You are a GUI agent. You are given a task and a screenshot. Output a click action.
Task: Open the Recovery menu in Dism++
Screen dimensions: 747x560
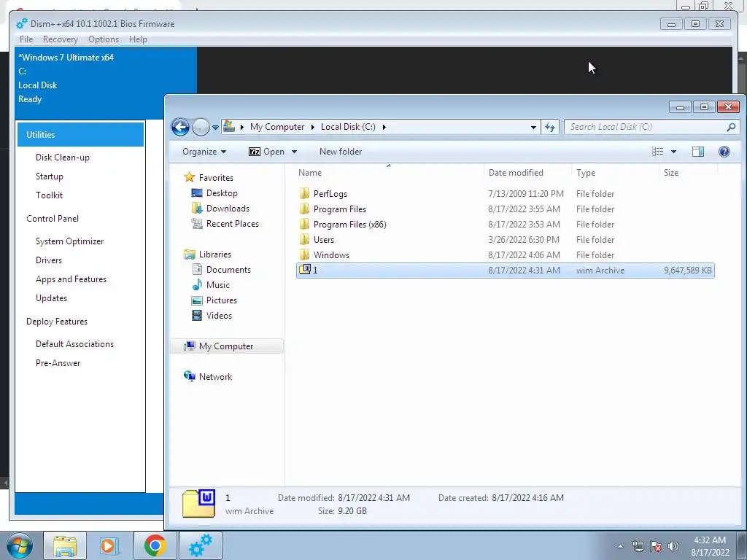point(60,39)
